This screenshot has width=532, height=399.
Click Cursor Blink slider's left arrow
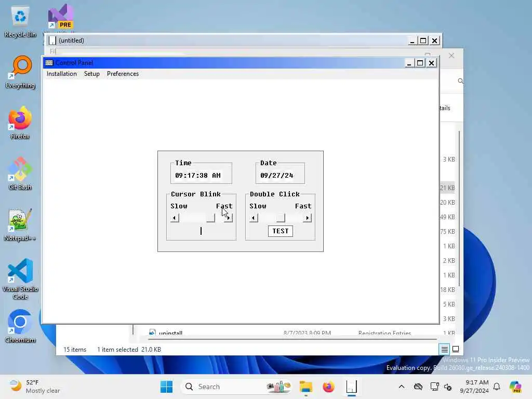pos(175,218)
